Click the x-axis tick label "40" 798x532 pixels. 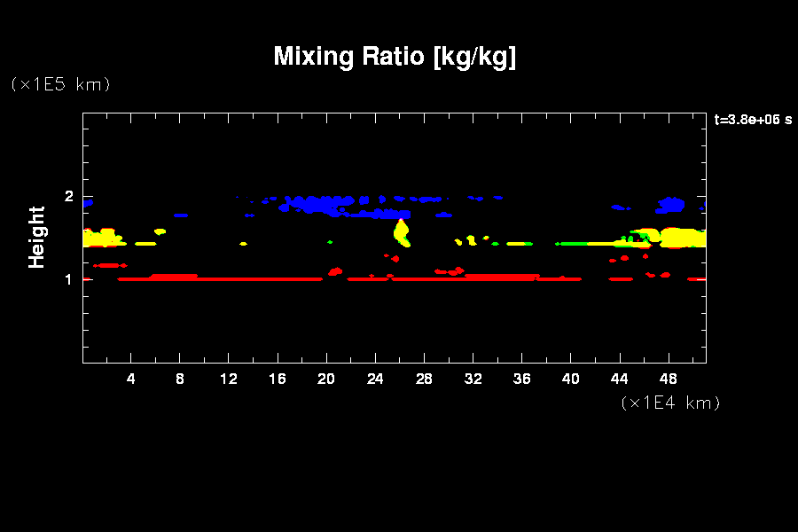[x=570, y=379]
